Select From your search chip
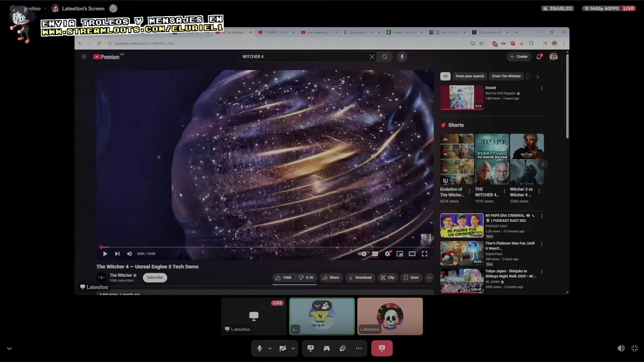 469,76
